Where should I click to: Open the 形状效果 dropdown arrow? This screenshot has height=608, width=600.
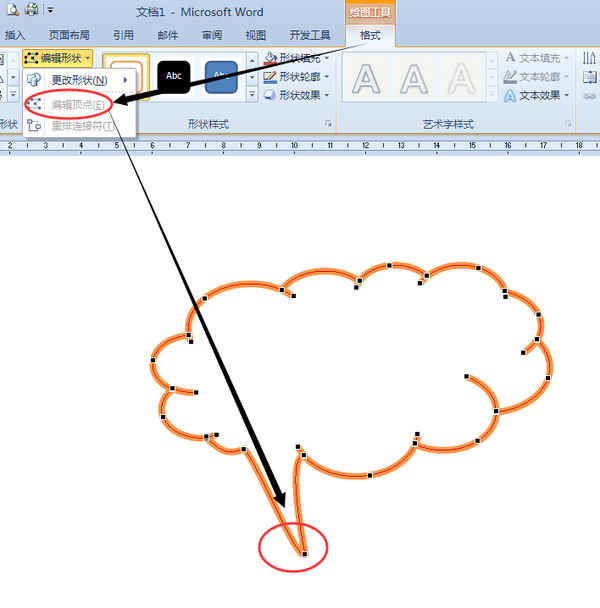point(327,95)
